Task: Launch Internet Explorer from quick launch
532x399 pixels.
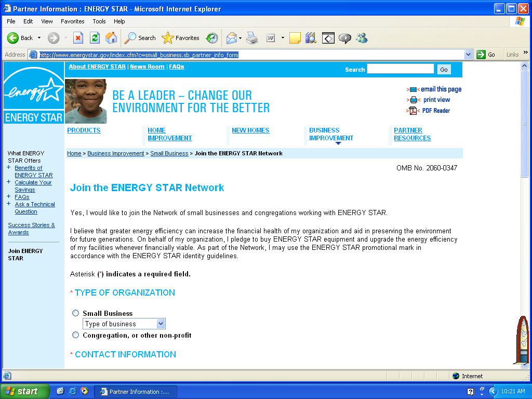Action: [x=72, y=391]
